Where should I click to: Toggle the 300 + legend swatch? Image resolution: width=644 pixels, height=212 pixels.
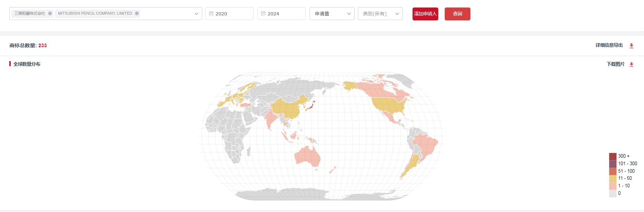point(613,156)
